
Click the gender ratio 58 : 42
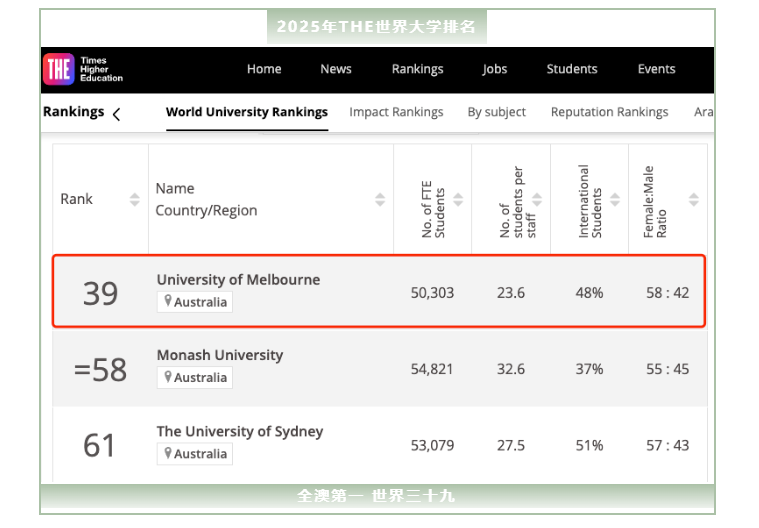[668, 293]
